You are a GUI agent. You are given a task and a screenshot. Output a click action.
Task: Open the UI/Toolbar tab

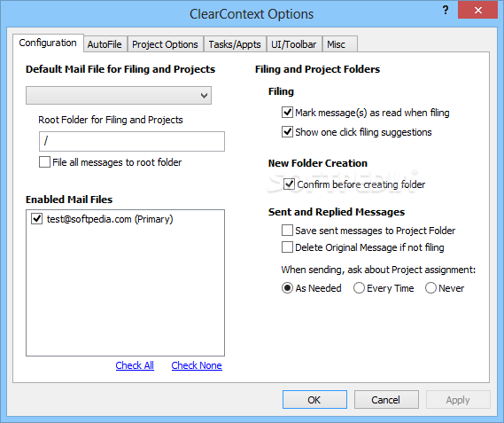pyautogui.click(x=294, y=44)
